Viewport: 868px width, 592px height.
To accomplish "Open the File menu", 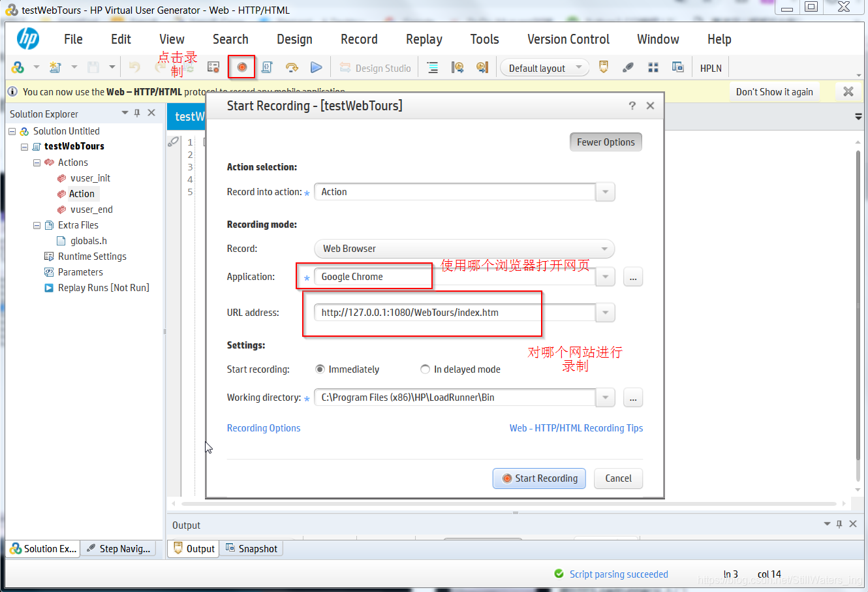I will (73, 39).
